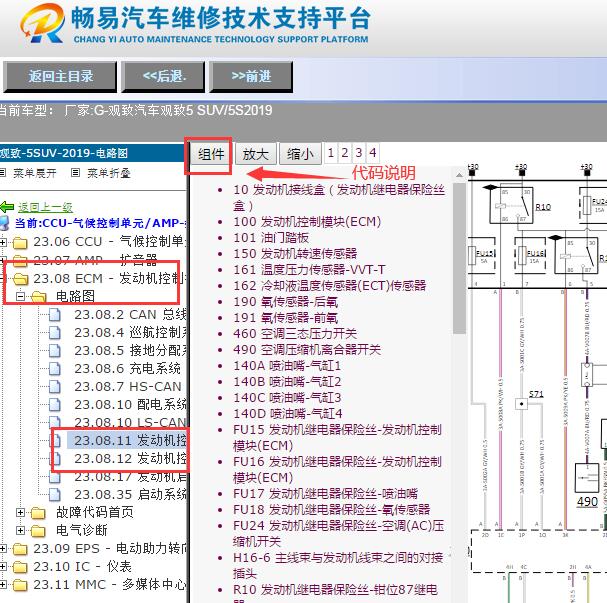
Task: Switch to diagram page 2
Action: 345,153
